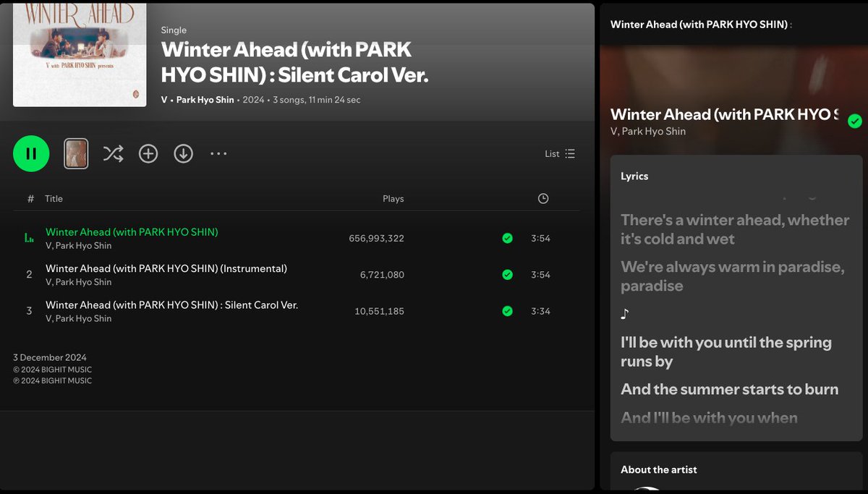Toggle saved checkmark on Silent Carol Ver. row

coord(507,311)
